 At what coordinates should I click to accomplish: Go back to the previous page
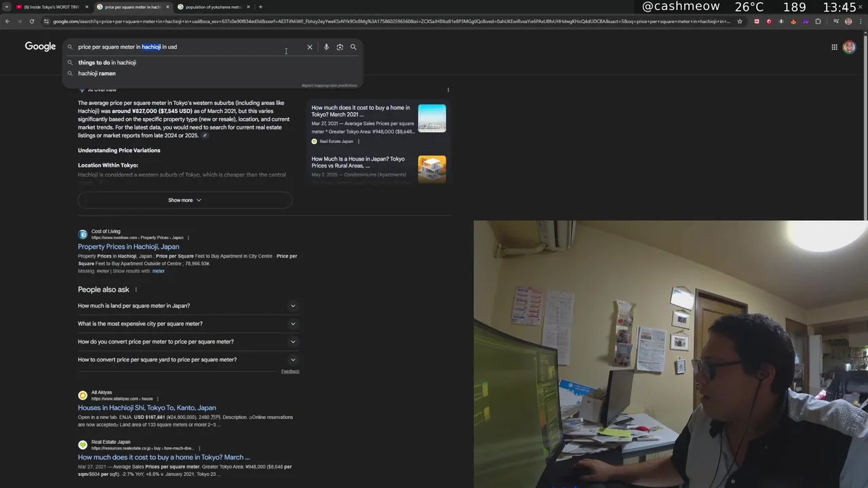point(7,21)
